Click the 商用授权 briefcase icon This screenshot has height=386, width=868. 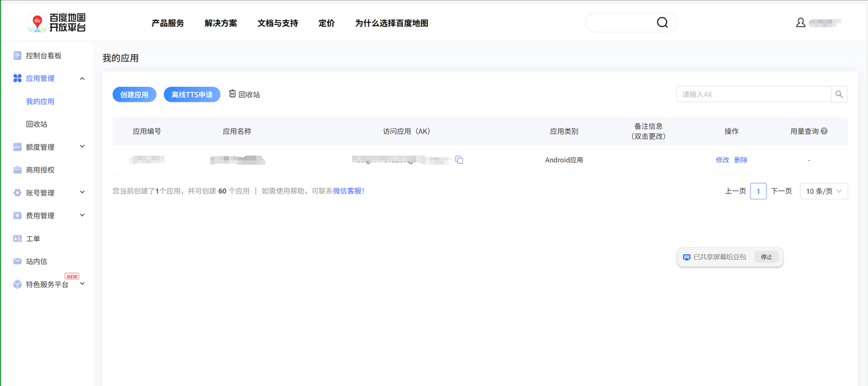click(18, 170)
